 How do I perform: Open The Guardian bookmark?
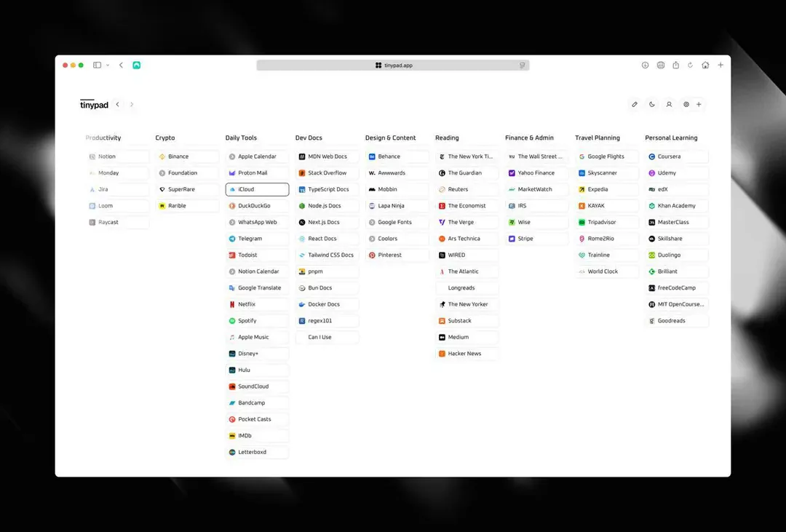click(x=467, y=173)
